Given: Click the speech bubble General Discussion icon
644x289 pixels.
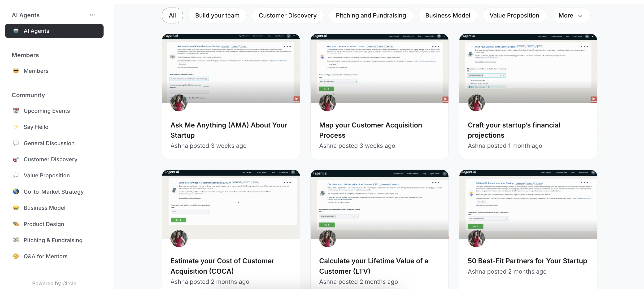Looking at the screenshot, I should (x=16, y=143).
